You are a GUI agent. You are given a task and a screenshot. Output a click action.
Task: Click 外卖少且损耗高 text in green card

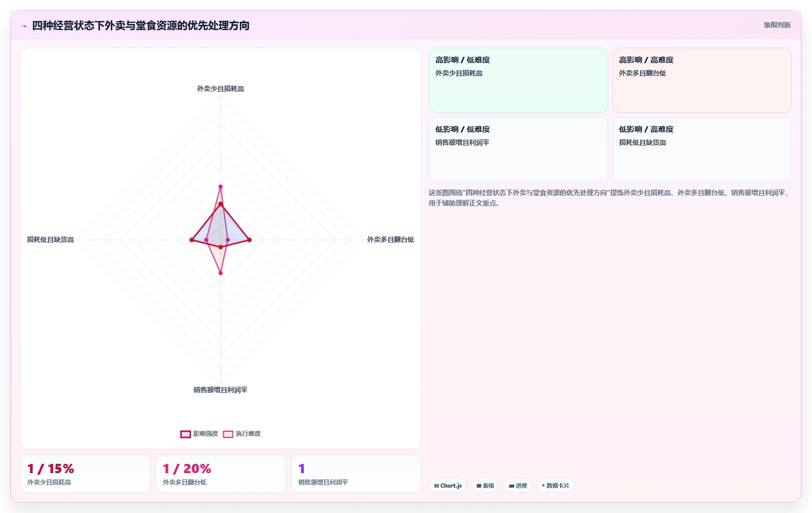pyautogui.click(x=459, y=73)
